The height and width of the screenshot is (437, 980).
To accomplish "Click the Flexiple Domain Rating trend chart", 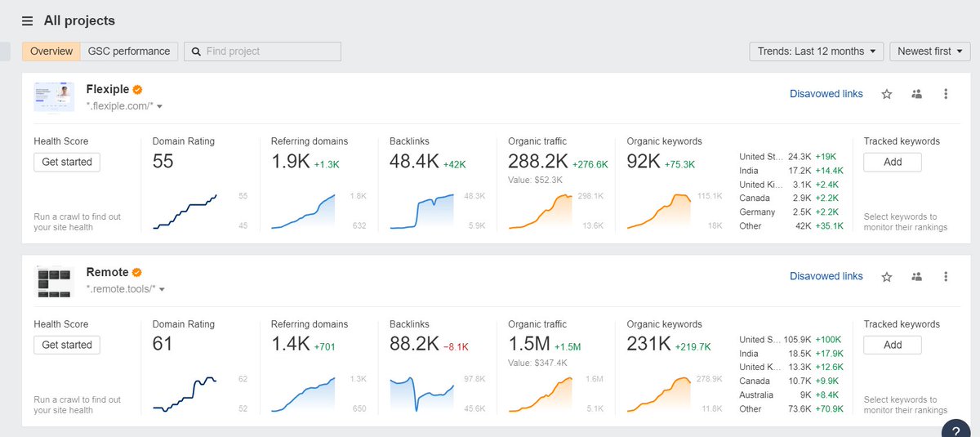I will (185, 212).
